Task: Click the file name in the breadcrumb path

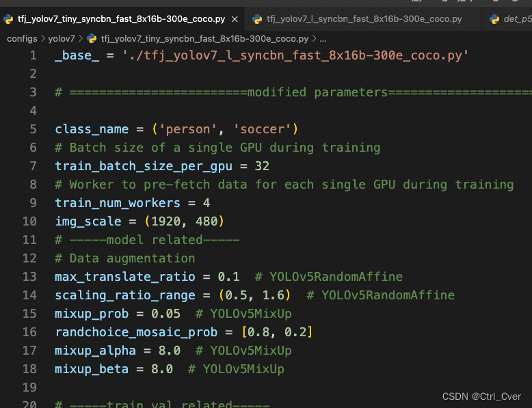Action: point(204,39)
